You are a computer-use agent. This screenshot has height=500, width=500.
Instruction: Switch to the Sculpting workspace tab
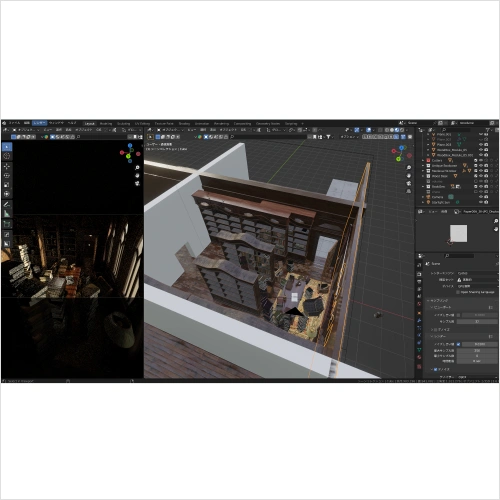(x=123, y=124)
